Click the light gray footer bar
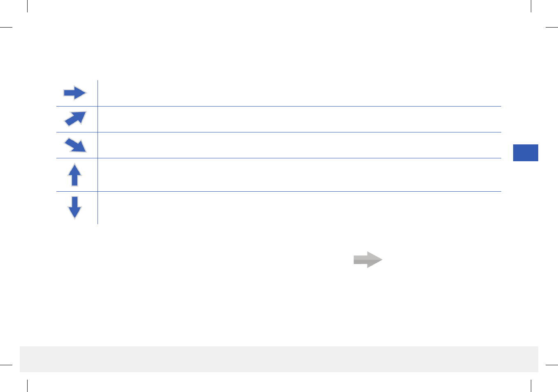558x392 pixels. click(279, 359)
